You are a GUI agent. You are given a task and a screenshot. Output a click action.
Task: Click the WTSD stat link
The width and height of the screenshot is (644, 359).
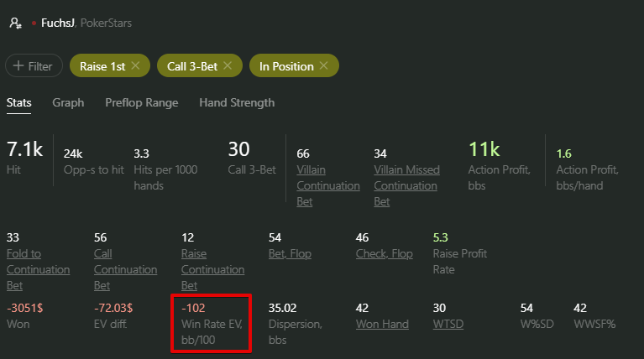pos(448,324)
